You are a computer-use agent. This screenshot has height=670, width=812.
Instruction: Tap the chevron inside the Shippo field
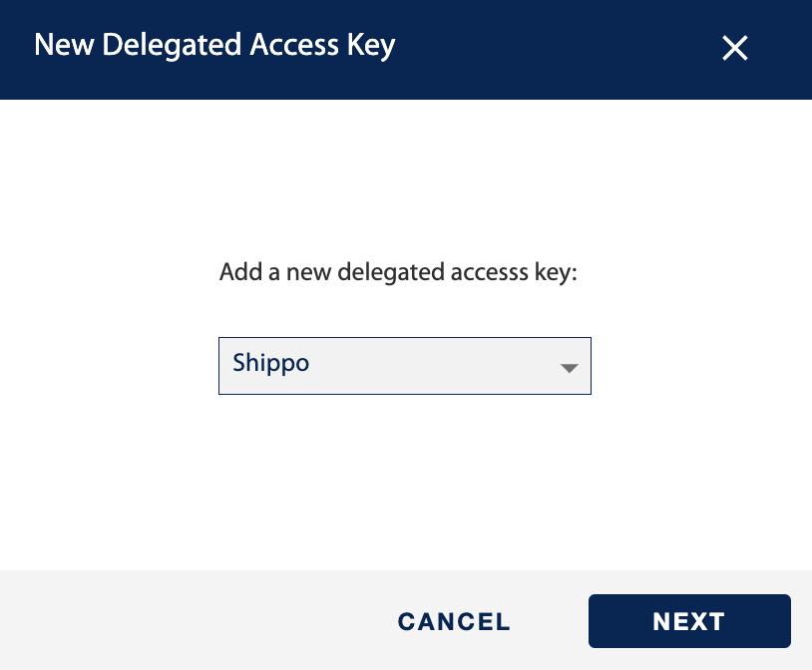[569, 367]
